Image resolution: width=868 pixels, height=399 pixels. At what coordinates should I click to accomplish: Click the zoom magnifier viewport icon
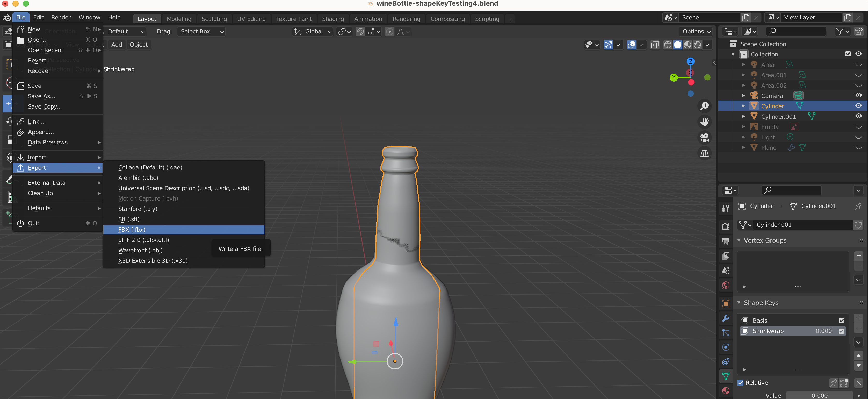704,106
